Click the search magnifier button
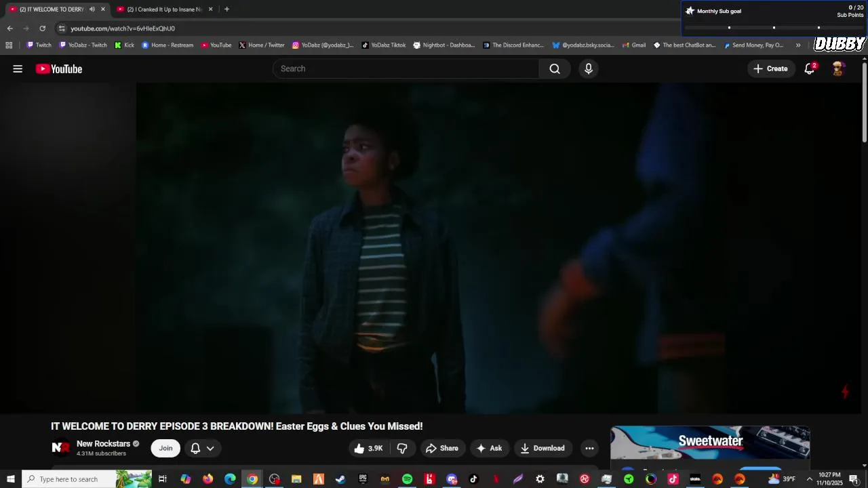Screen dimensions: 868x488 (555, 68)
